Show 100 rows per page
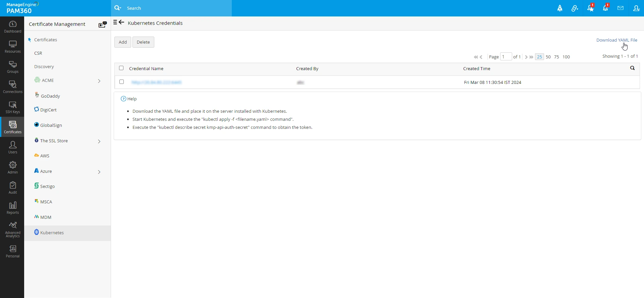644x298 pixels. (x=566, y=57)
